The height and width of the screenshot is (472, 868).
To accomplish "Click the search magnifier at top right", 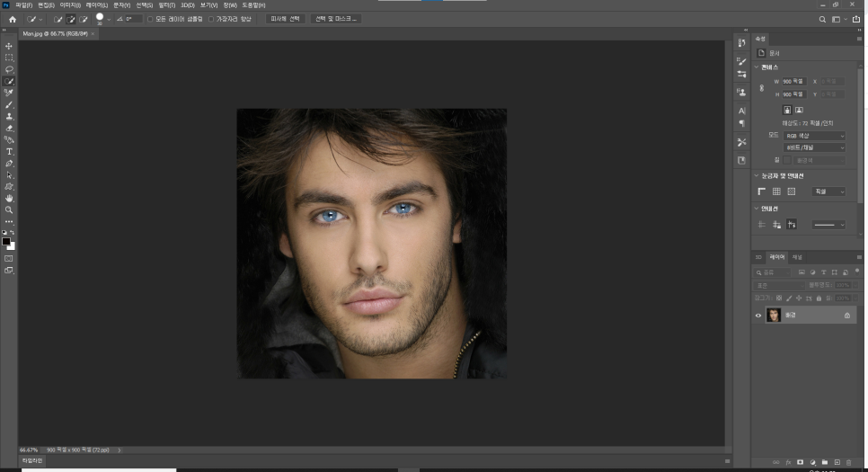I will 822,19.
